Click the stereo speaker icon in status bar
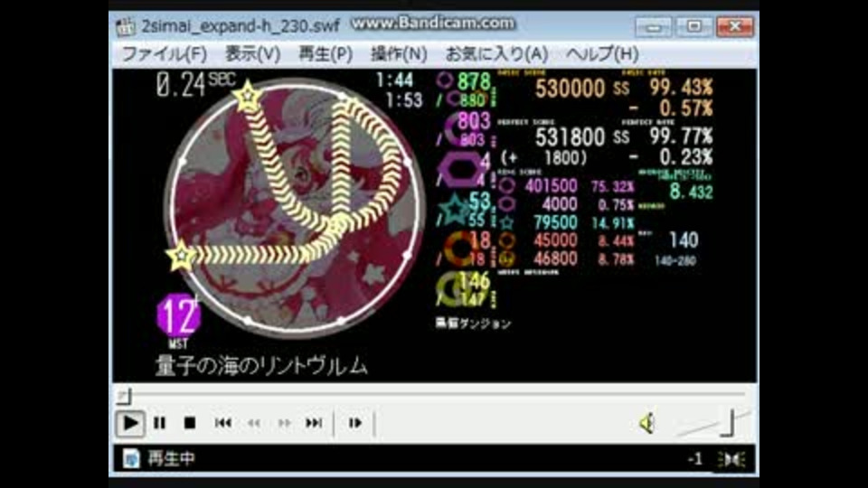The image size is (868, 488). point(731,459)
